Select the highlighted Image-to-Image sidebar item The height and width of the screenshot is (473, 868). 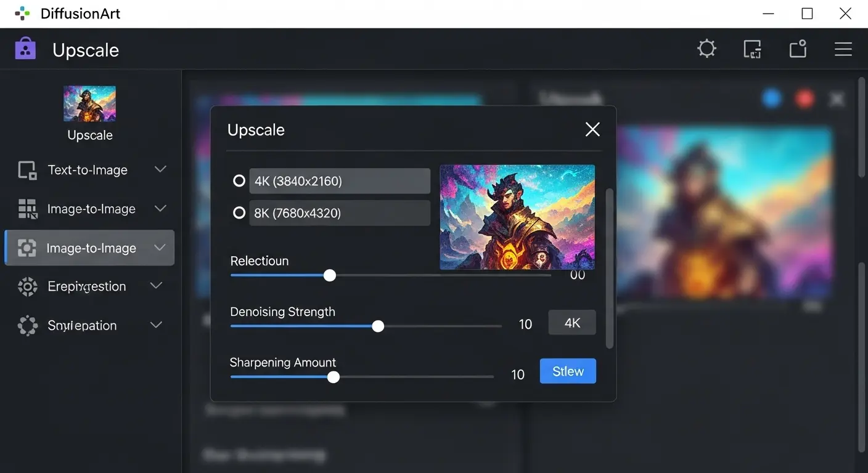click(90, 248)
